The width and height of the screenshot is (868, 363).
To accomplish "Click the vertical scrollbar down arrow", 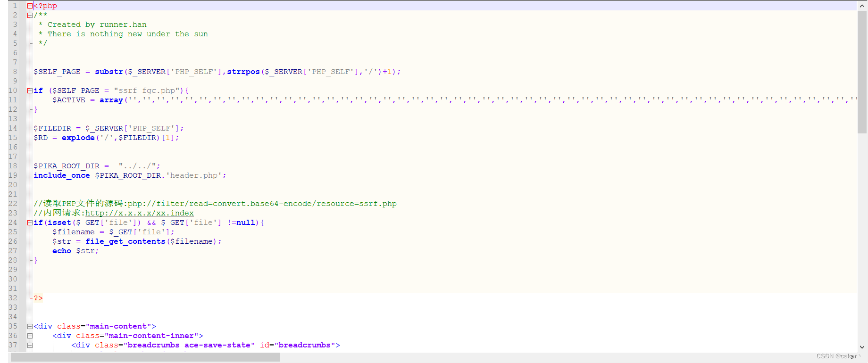I will 862,347.
